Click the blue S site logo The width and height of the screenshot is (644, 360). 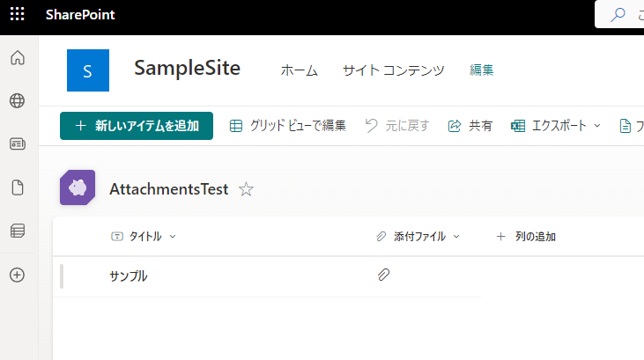[x=88, y=70]
